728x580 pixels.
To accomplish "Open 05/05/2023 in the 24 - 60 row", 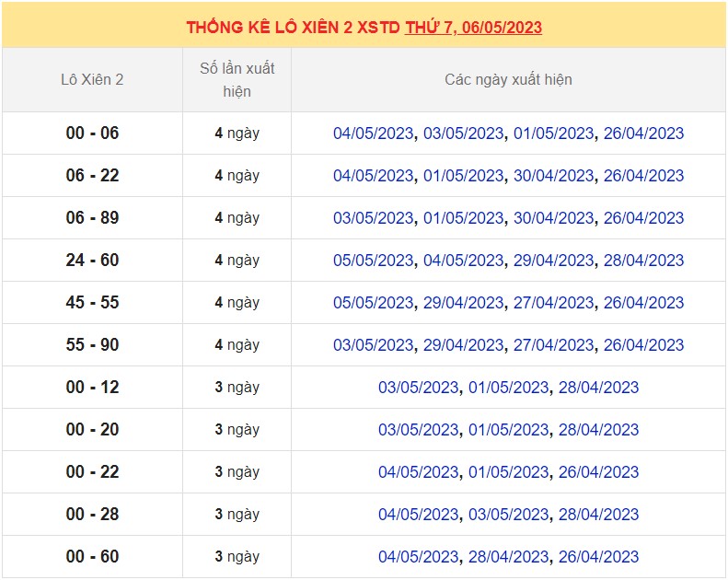I will pos(373,261).
